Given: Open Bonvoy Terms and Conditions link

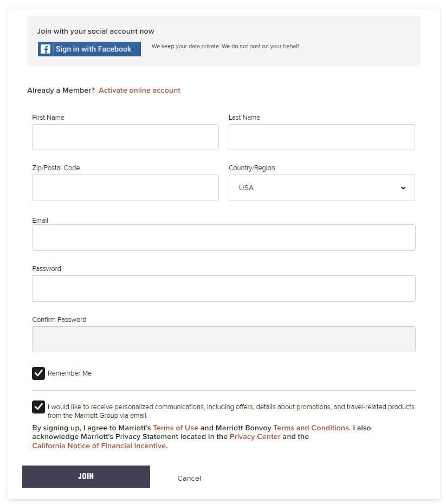Looking at the screenshot, I should [x=311, y=428].
